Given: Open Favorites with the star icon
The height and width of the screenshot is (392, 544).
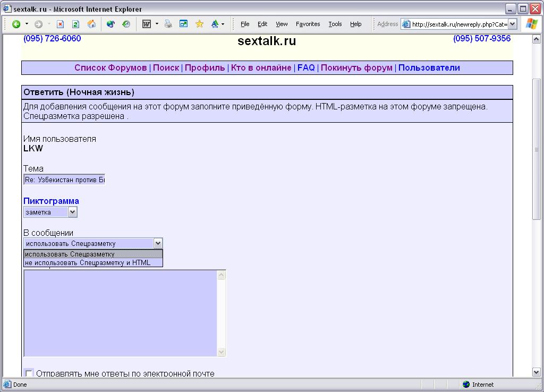Looking at the screenshot, I should click(199, 24).
